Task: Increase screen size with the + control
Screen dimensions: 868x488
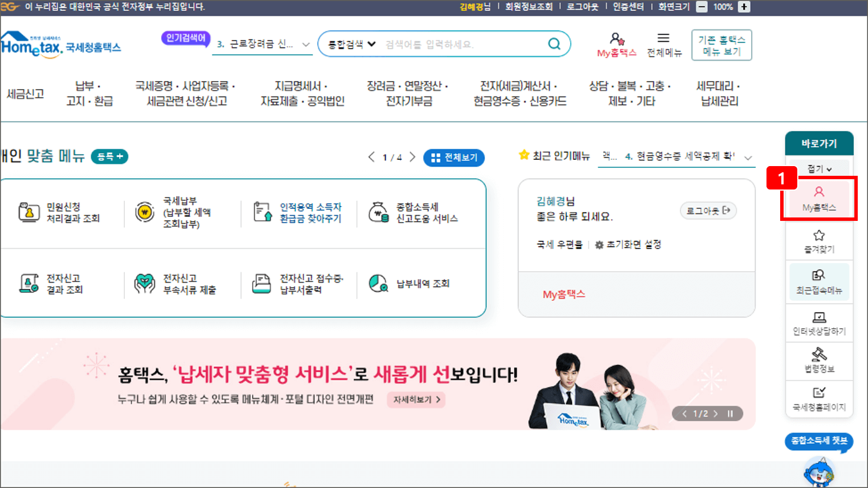Action: click(744, 7)
